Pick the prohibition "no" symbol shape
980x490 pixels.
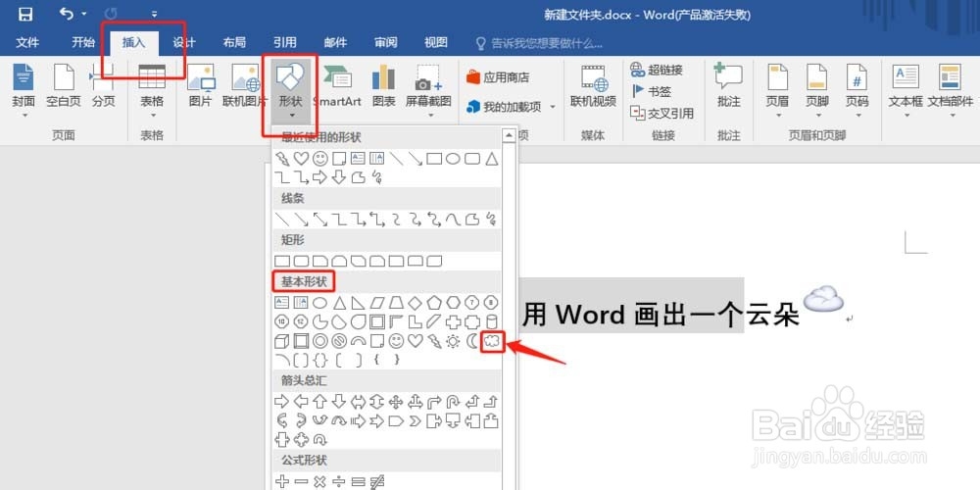pos(339,341)
